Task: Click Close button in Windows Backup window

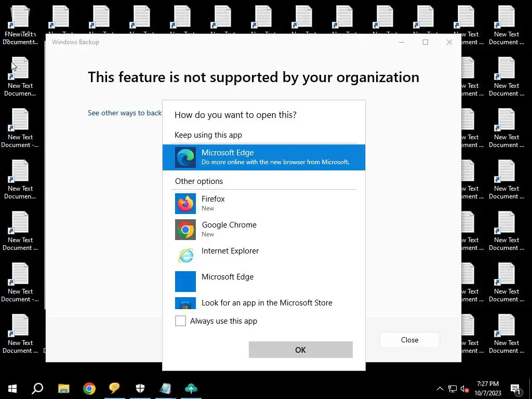Action: coord(409,340)
